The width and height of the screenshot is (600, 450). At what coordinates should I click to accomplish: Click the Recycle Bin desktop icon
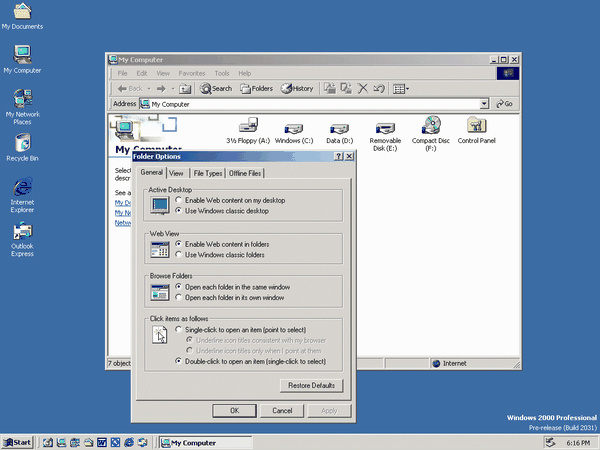[22, 147]
